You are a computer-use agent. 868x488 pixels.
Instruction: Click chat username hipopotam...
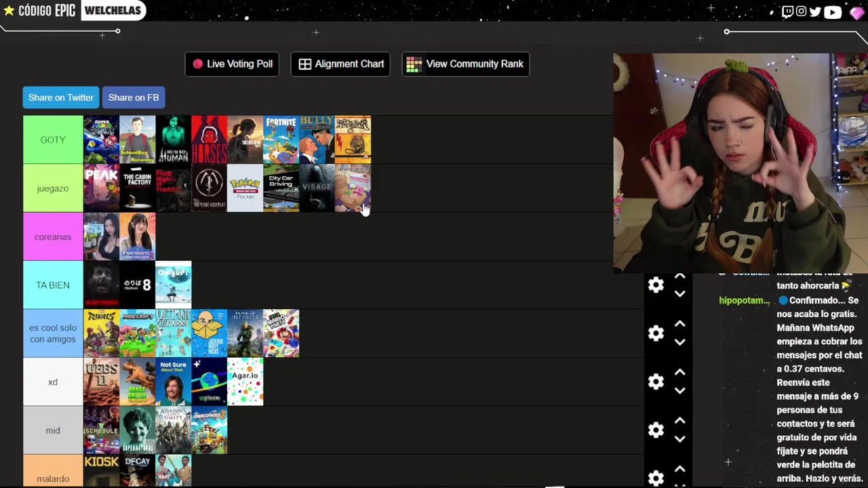point(744,300)
